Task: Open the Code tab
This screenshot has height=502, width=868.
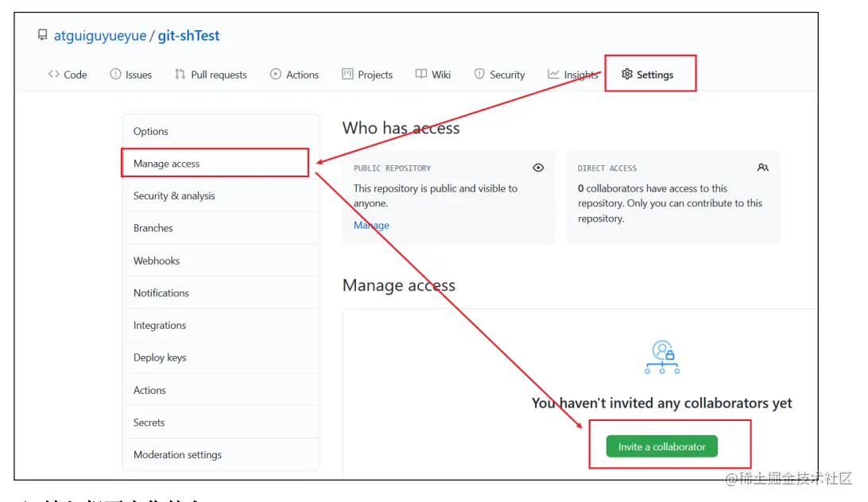Action: 68,74
